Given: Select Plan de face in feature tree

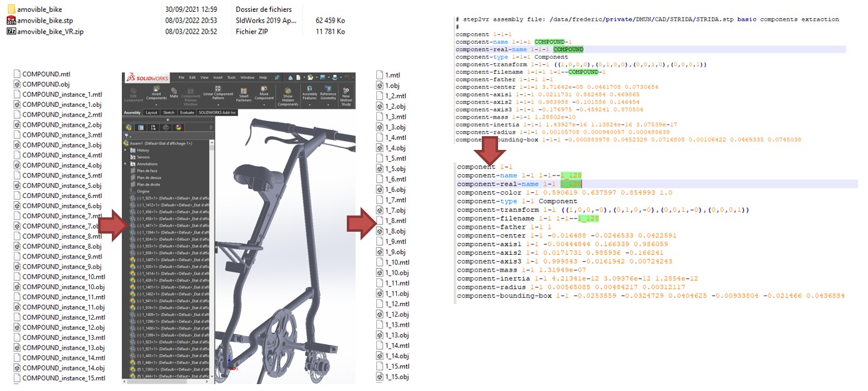Looking at the screenshot, I should (147, 171).
